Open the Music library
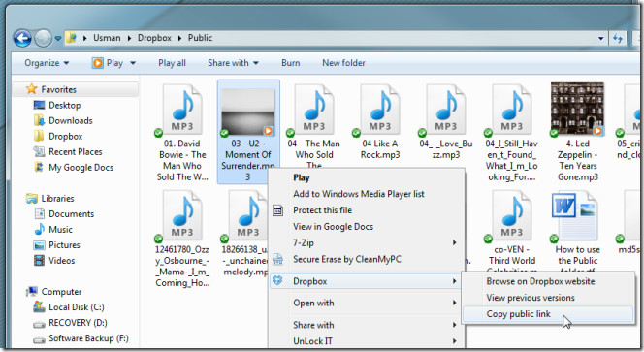This screenshot has width=644, height=352. click(60, 230)
